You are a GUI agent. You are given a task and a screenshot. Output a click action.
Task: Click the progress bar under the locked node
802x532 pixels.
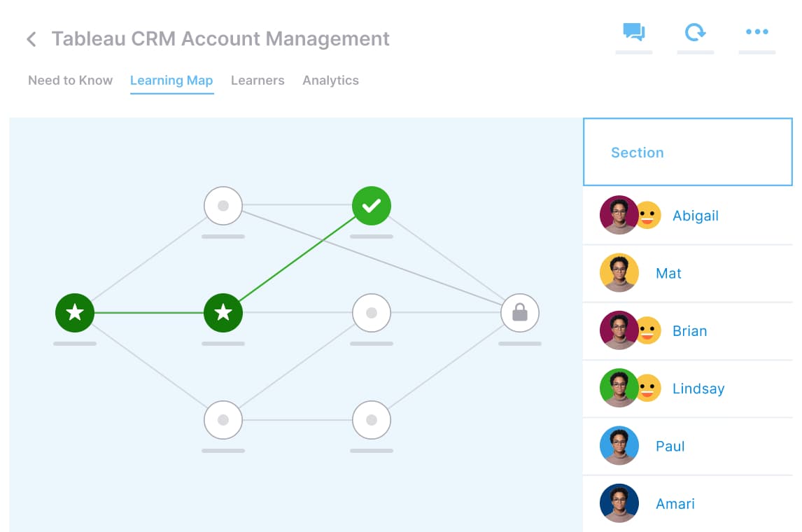tap(520, 344)
